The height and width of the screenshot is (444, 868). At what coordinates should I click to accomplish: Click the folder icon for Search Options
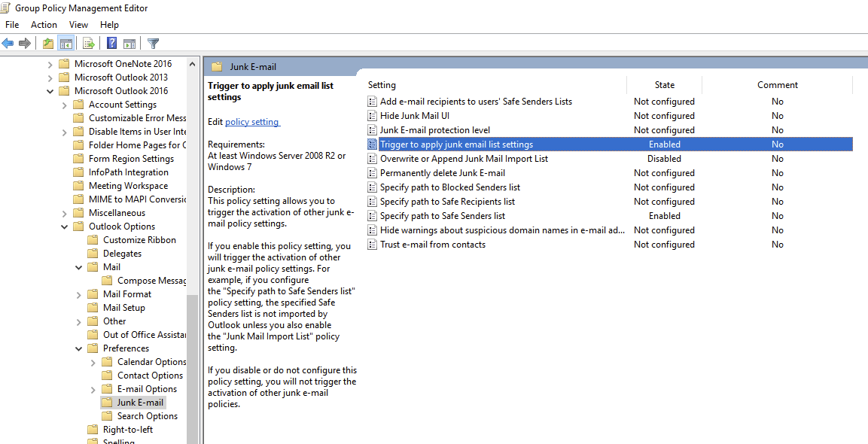[x=107, y=416]
